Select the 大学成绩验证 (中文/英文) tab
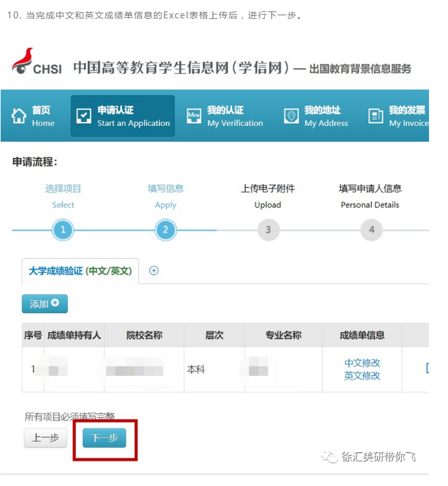The height and width of the screenshot is (486, 448). 80,271
